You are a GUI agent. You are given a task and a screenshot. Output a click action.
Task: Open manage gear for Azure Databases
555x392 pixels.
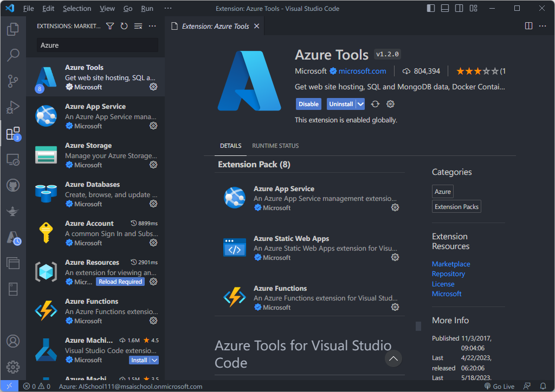click(x=153, y=204)
